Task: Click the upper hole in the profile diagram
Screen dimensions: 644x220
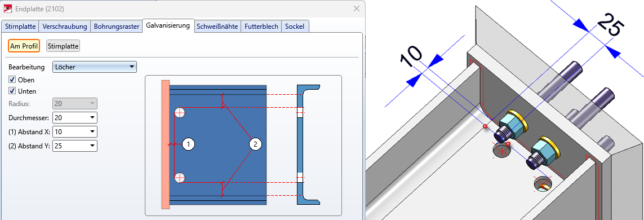Action: coord(180,113)
